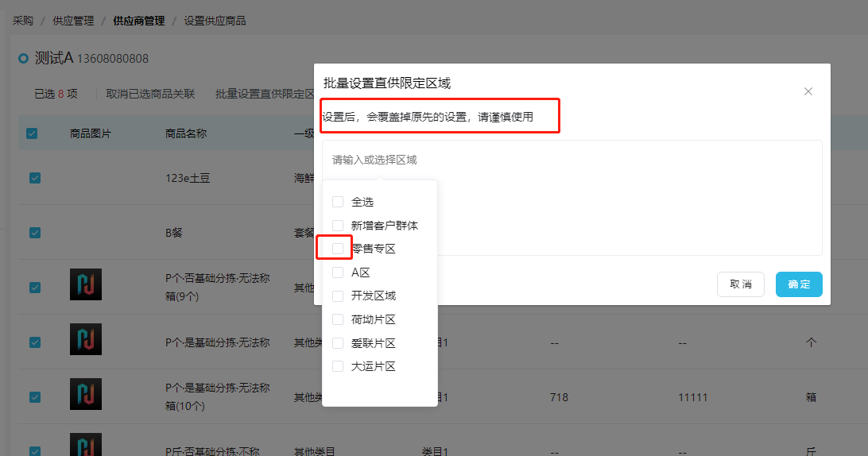Close the batch direct-supply region dialog
Screen dimensions: 868x456
tap(808, 91)
